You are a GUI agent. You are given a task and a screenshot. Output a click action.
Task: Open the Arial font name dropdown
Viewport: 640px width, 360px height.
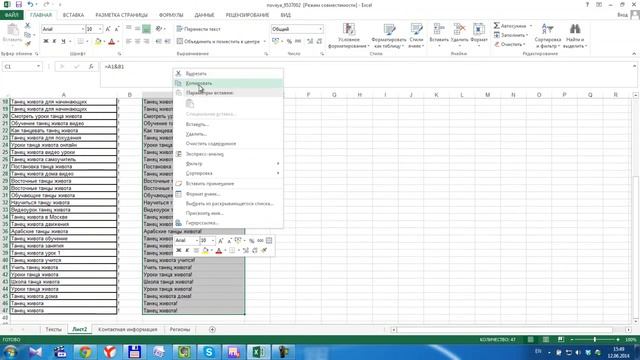click(x=82, y=29)
